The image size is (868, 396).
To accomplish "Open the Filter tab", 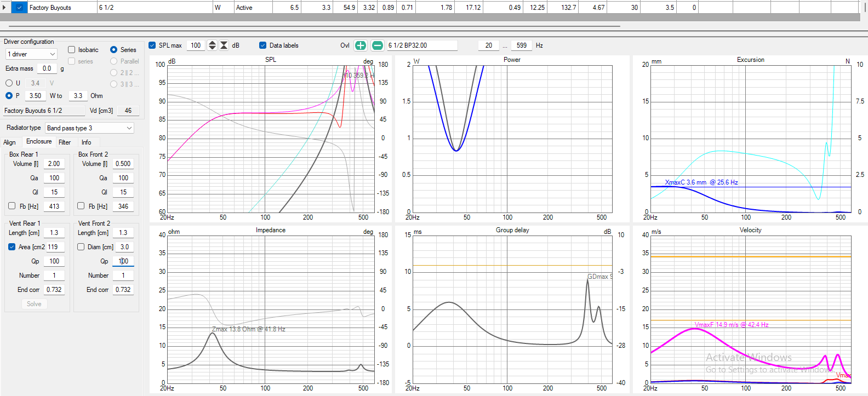I will click(x=65, y=142).
